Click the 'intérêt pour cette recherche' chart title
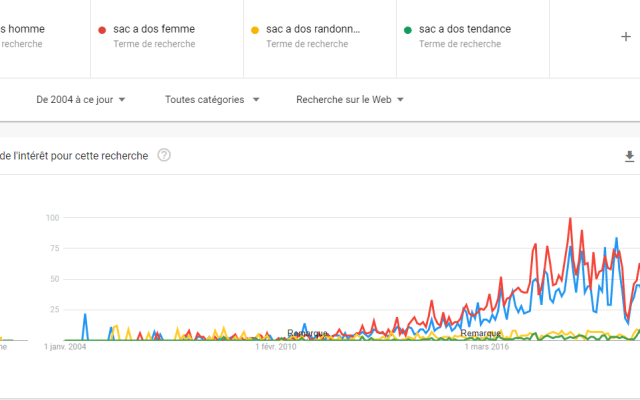The height and width of the screenshot is (400, 640). click(80, 155)
